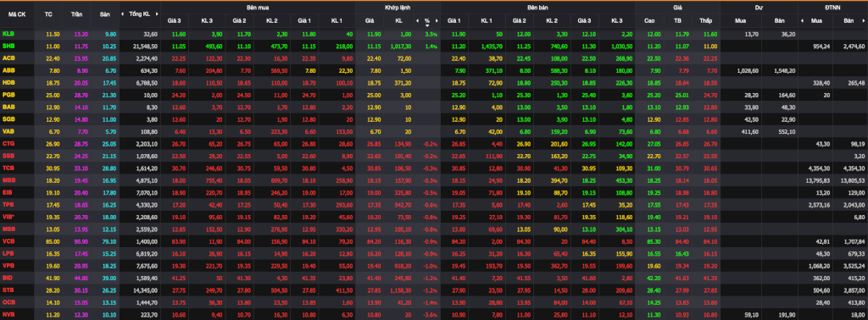Viewport: 868px width, 320px height.
Task: Click the Khớp lệnh group header
Action: coord(398,8)
